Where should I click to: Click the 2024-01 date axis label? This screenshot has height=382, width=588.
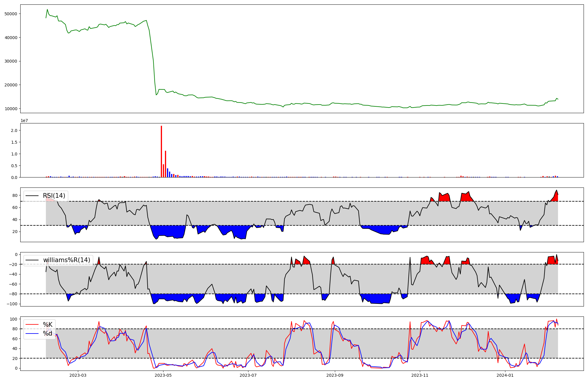pyautogui.click(x=505, y=375)
